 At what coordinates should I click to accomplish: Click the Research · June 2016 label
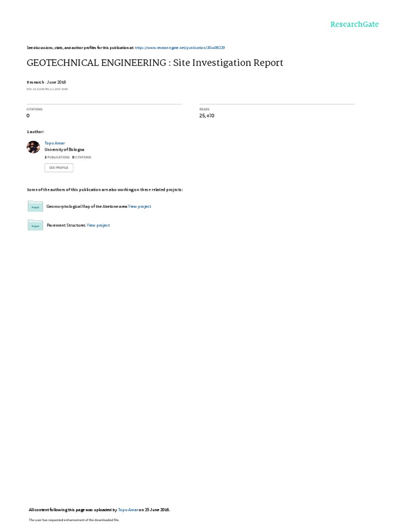(46, 82)
